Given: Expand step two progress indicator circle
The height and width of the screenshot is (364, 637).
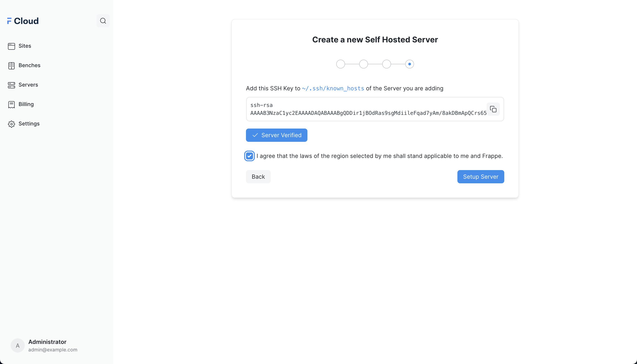Looking at the screenshot, I should click(364, 64).
